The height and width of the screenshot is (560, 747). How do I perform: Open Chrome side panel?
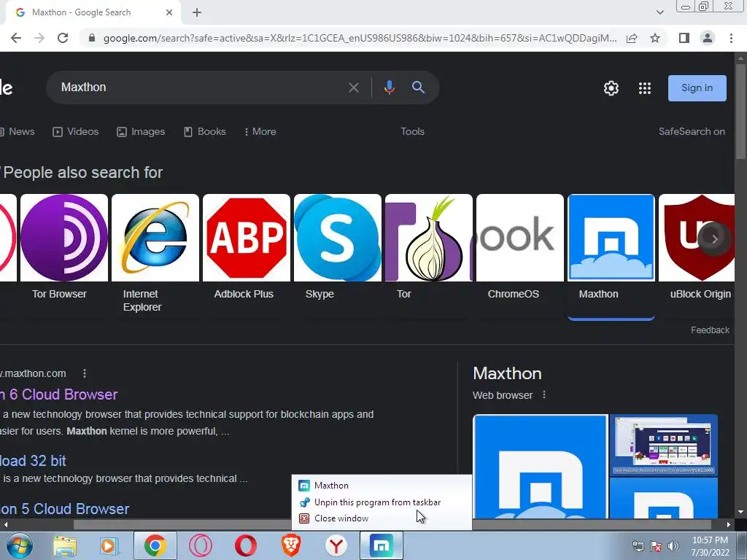pos(684,38)
